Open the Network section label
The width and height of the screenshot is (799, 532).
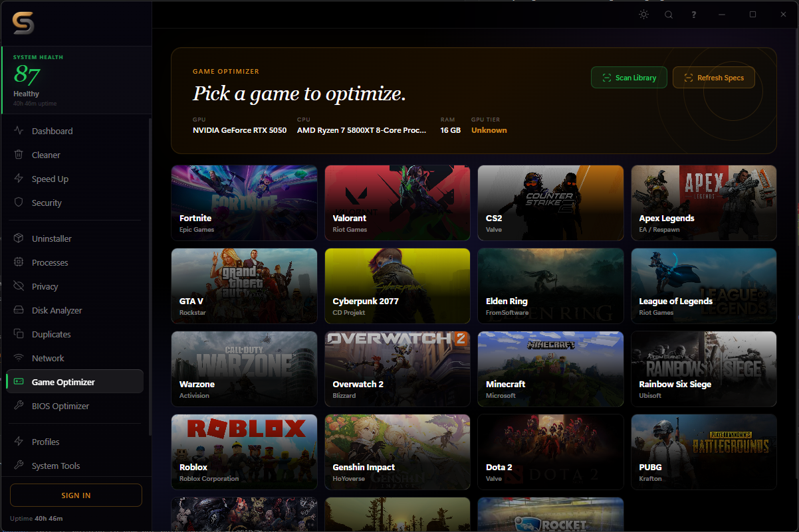pos(48,358)
